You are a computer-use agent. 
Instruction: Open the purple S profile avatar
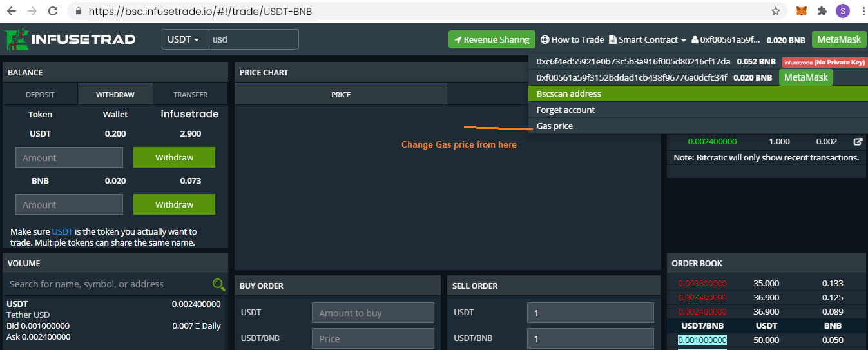coord(842,11)
